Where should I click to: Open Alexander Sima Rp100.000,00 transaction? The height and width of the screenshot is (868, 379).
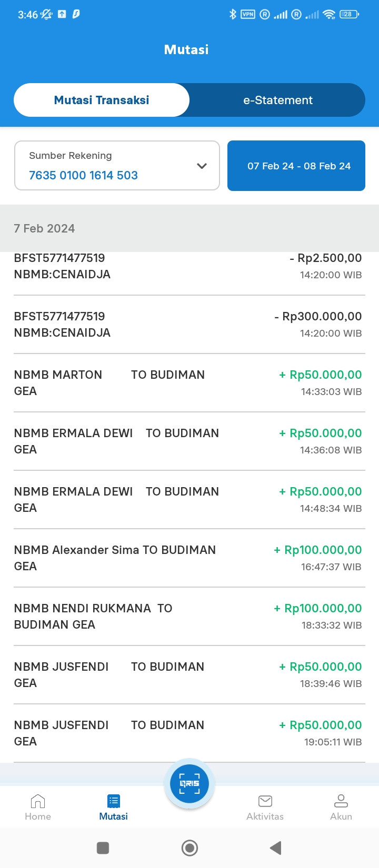189,558
